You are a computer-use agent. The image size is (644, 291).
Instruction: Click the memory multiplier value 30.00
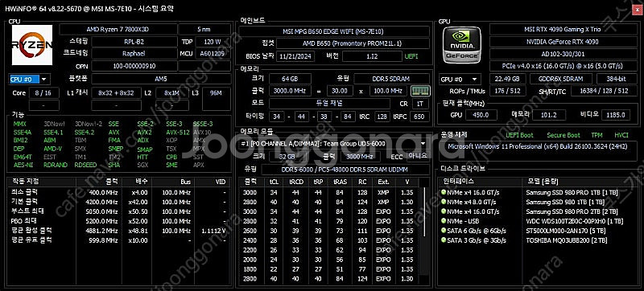(x=340, y=91)
